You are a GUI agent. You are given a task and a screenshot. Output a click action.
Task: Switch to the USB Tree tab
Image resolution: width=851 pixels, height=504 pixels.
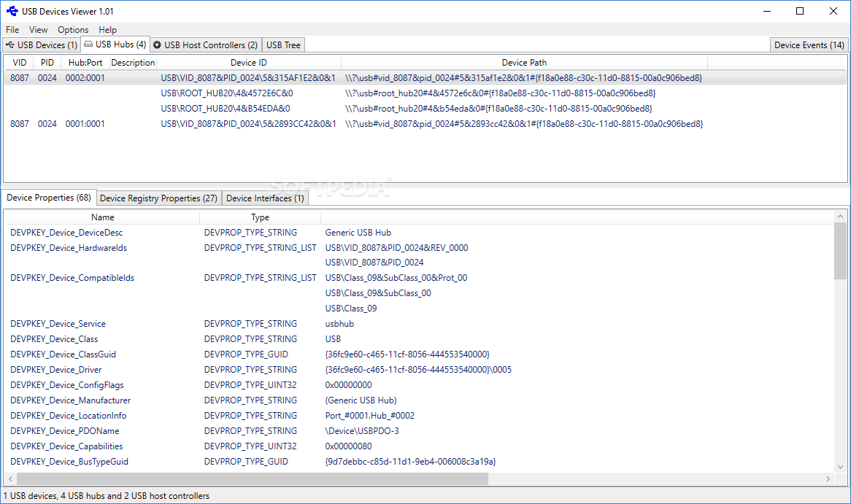coord(282,44)
